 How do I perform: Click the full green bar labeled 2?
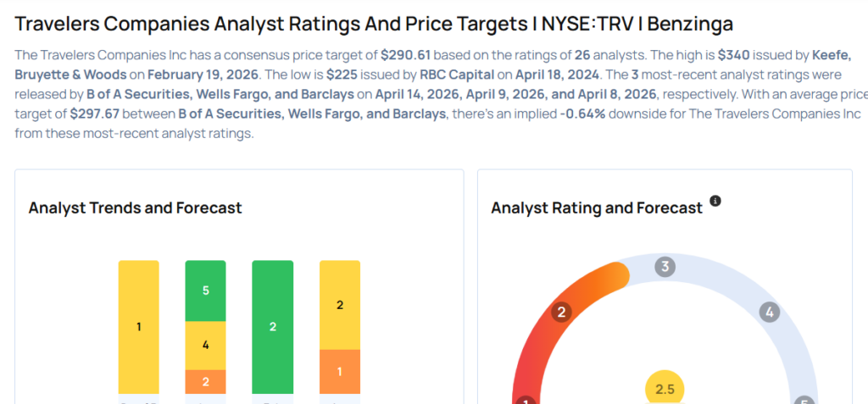[x=273, y=327]
